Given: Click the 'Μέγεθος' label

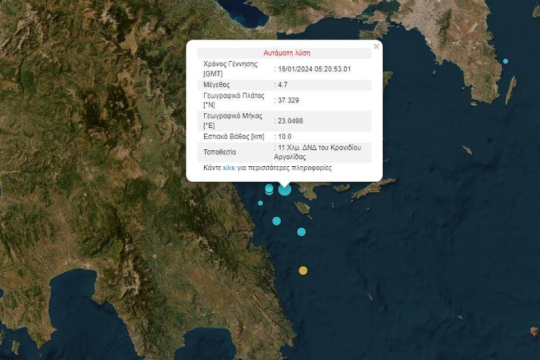Looking at the screenshot, I should tap(216, 84).
